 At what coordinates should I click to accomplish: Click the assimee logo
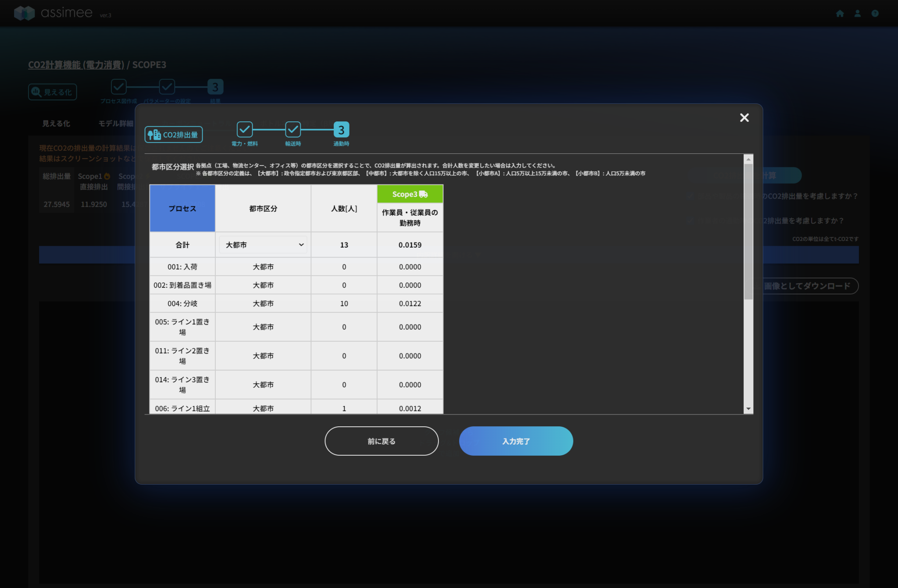[x=53, y=13]
